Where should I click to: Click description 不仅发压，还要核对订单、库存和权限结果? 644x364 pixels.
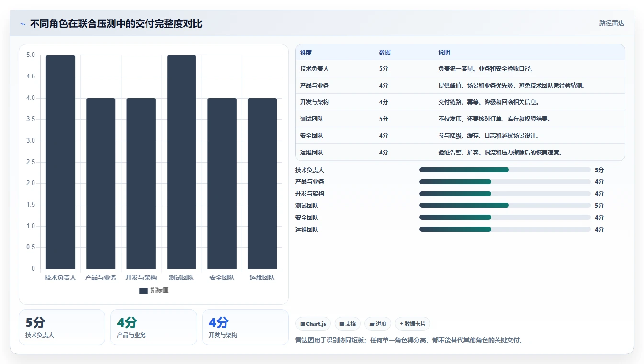(494, 119)
